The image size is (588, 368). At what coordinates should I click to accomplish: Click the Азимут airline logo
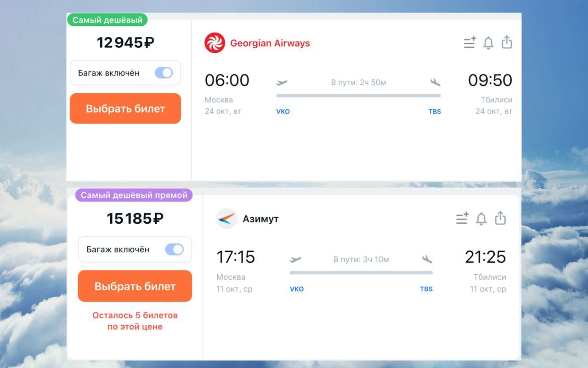(x=226, y=219)
